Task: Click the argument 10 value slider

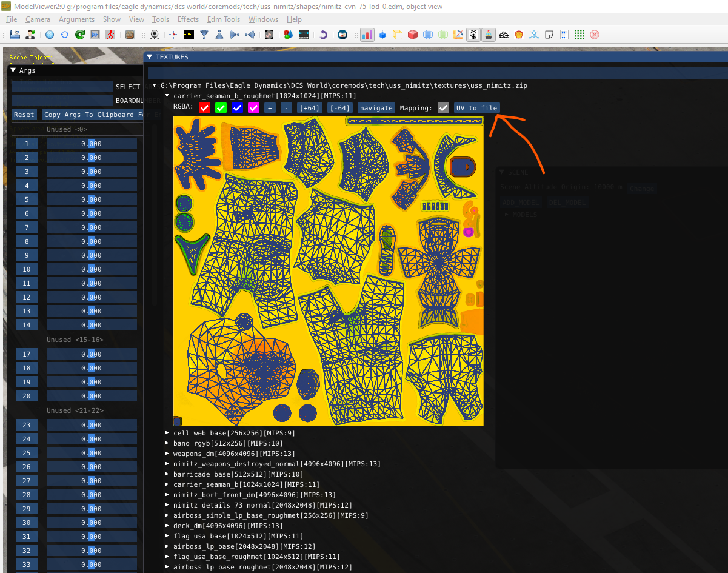Action: [x=92, y=269]
